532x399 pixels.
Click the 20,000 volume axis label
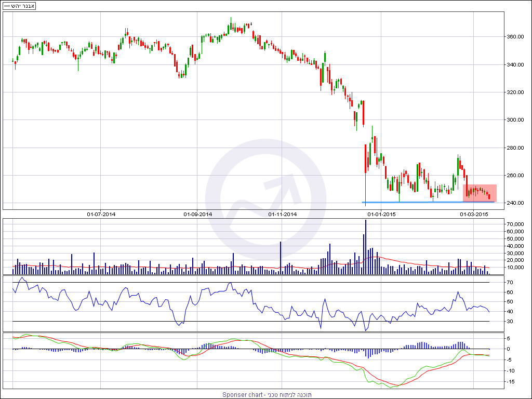[515, 260]
